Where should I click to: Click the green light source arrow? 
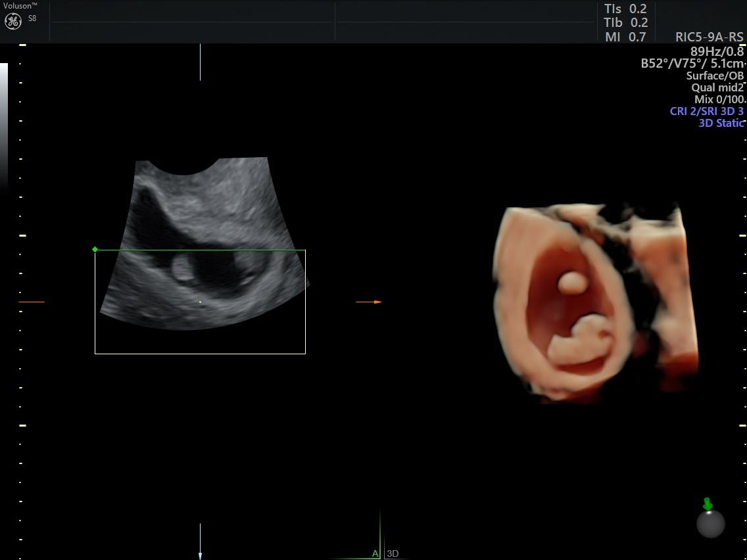708,504
